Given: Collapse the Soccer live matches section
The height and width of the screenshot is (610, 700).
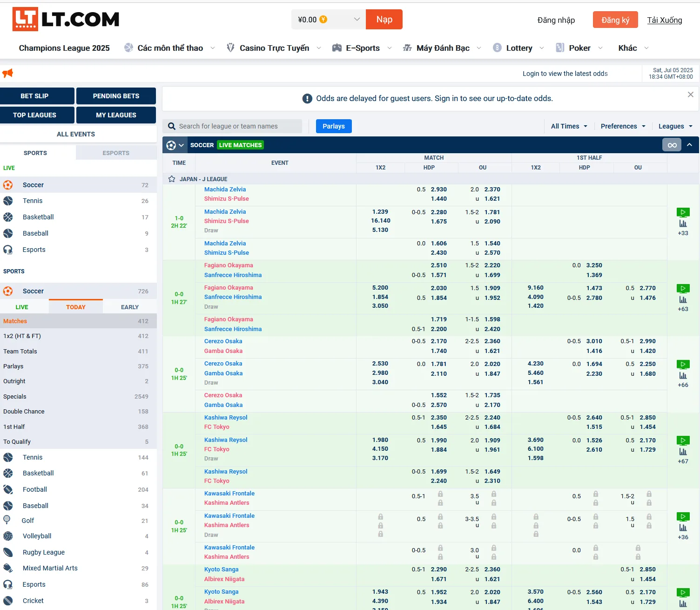Looking at the screenshot, I should (689, 145).
